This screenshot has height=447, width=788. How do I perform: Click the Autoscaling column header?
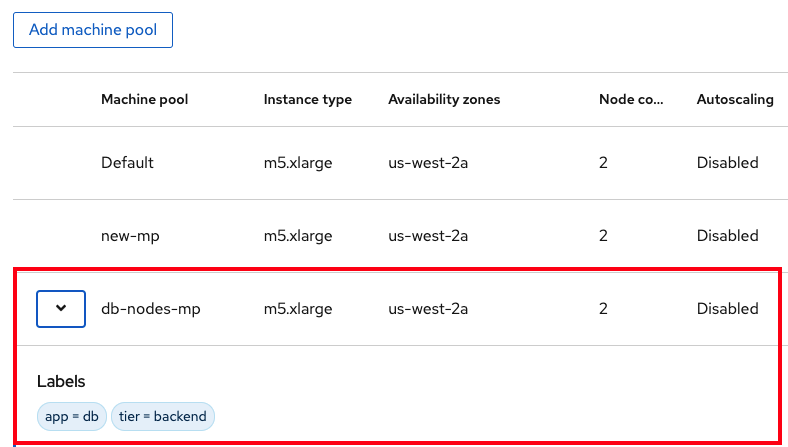point(735,100)
